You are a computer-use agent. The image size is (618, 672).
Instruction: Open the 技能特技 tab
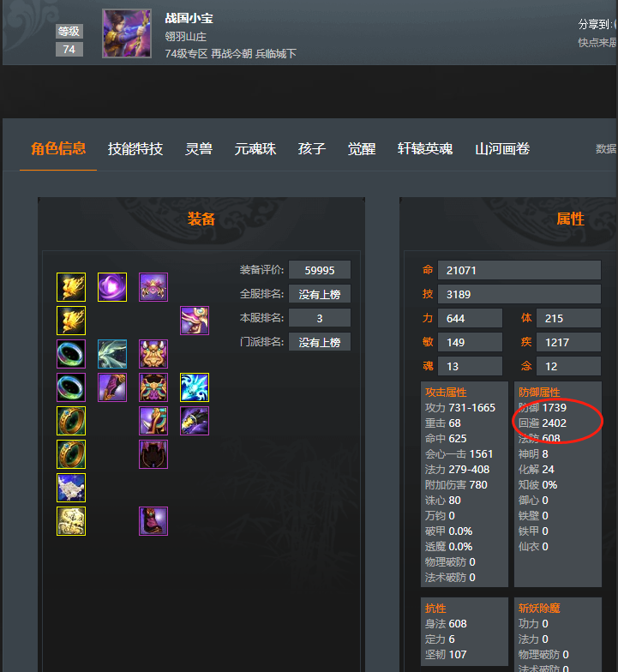135,149
